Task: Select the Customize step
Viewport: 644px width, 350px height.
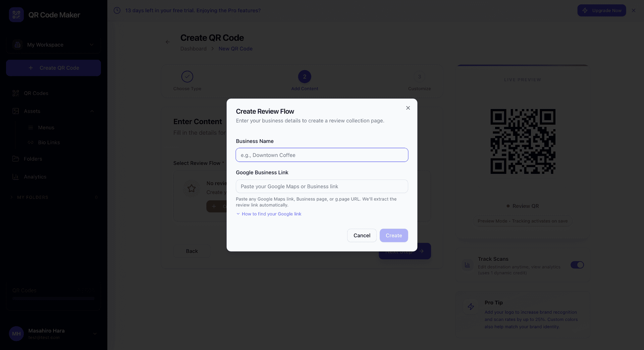Action: point(419,77)
